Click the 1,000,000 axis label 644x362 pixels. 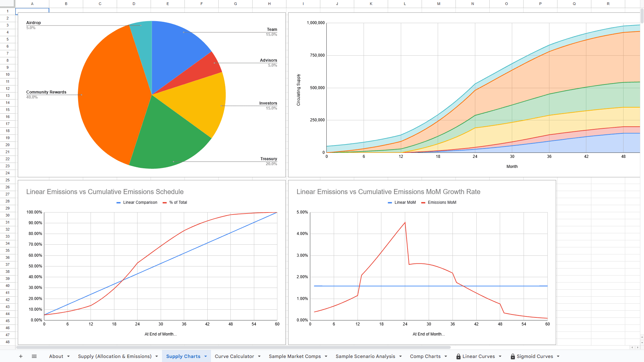pyautogui.click(x=316, y=23)
